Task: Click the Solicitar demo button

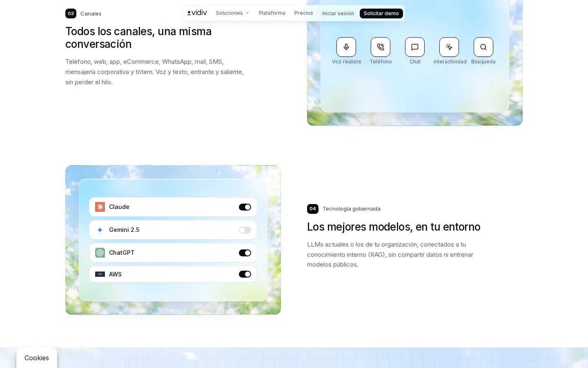Action: [x=381, y=13]
